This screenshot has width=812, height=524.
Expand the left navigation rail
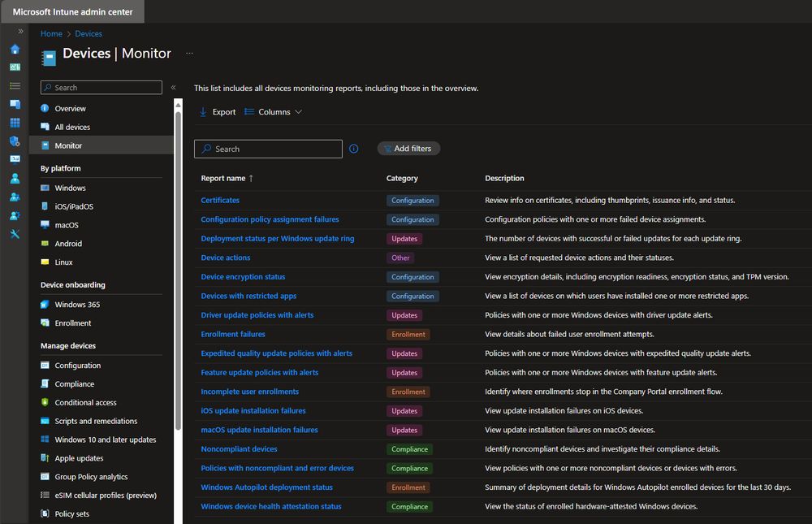click(x=20, y=31)
